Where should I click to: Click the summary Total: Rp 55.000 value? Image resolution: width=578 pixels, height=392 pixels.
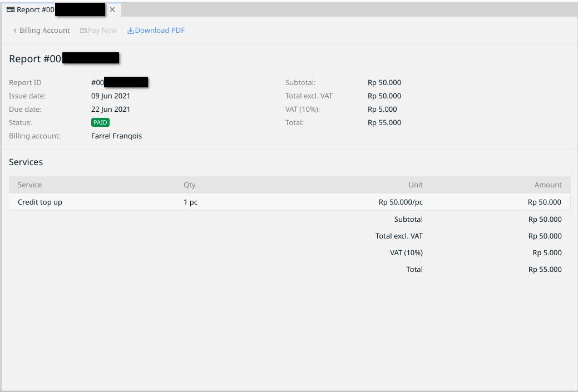[384, 122]
